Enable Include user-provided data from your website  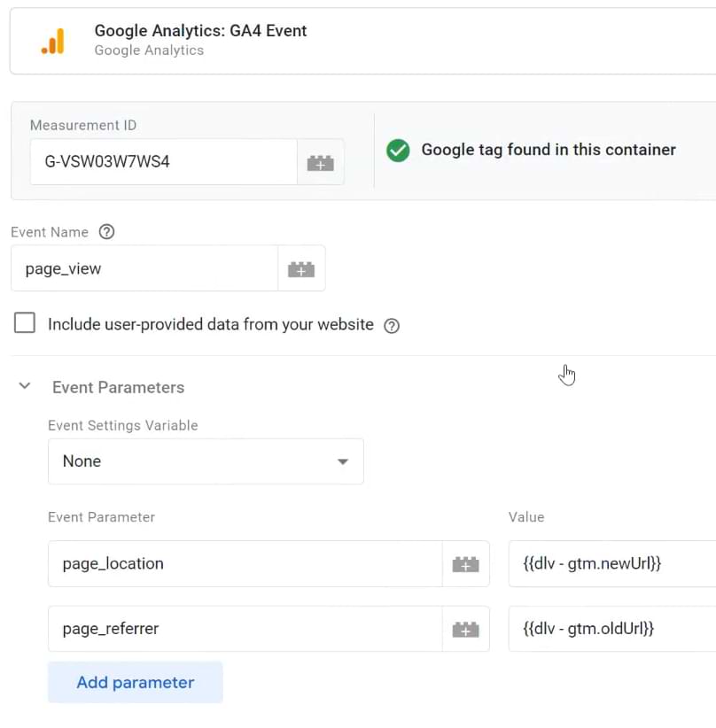coord(25,323)
